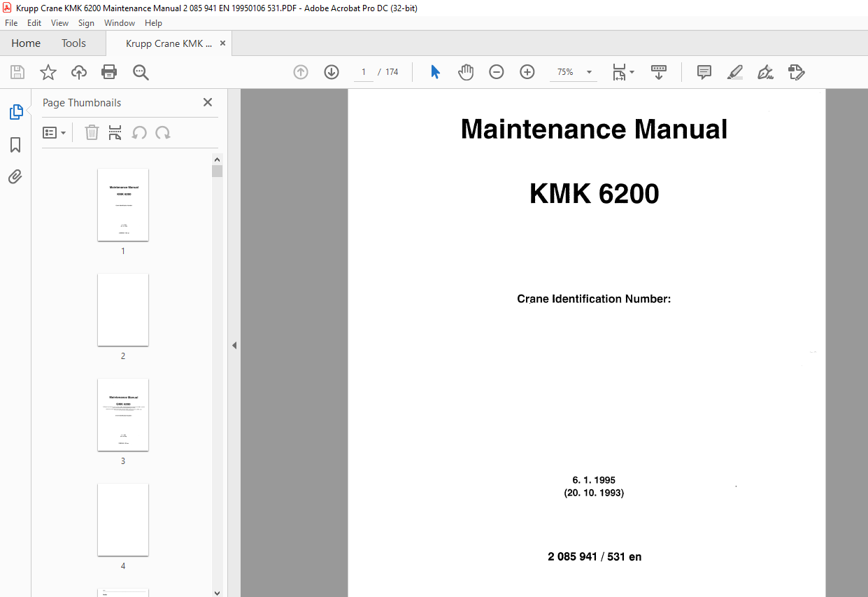Open the Bookmarks panel in the sidebar
The image size is (868, 597).
[15, 145]
